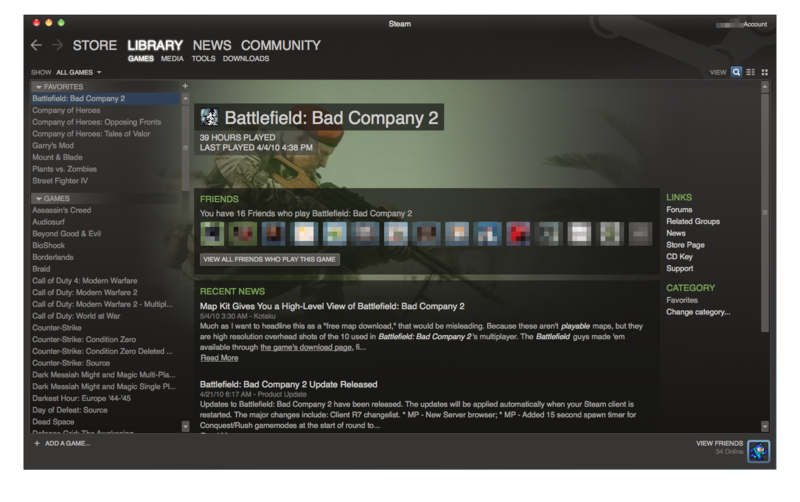Open the red friend avatar in Friends row
Viewport: 800px width, 502px height.
pyautogui.click(x=518, y=234)
